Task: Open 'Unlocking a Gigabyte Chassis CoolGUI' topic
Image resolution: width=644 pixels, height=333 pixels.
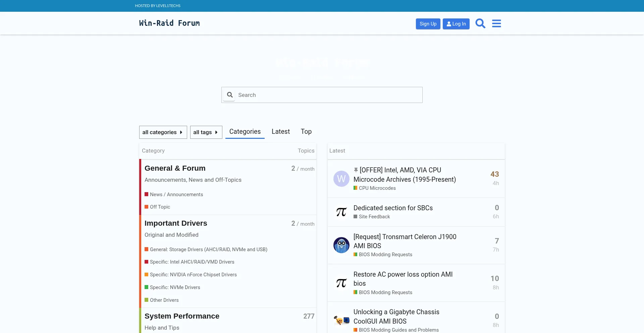Action: (396, 317)
